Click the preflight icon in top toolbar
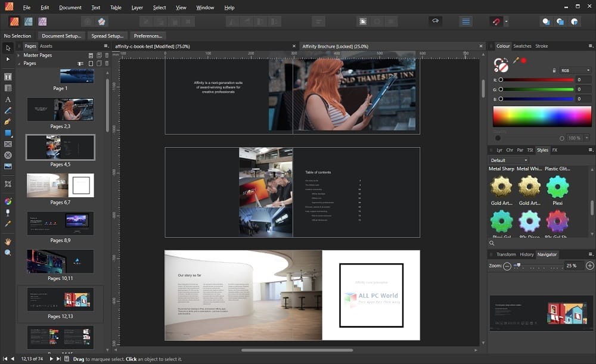The height and width of the screenshot is (364, 596). tap(435, 21)
